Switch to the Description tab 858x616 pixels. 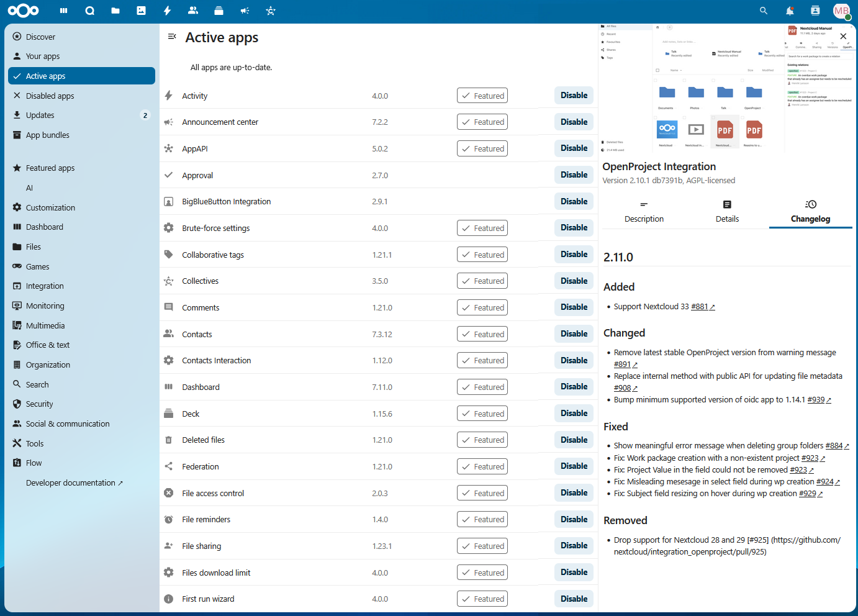(x=644, y=211)
